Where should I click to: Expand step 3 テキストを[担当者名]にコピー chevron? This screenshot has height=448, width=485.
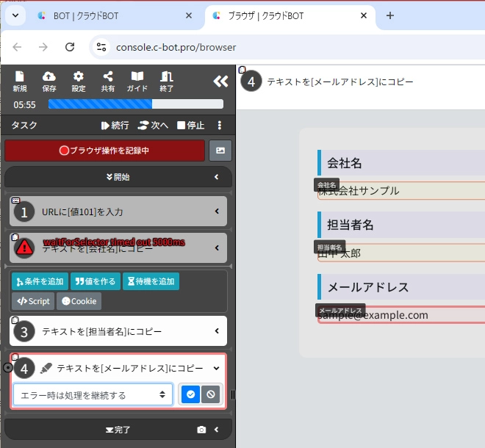(217, 331)
